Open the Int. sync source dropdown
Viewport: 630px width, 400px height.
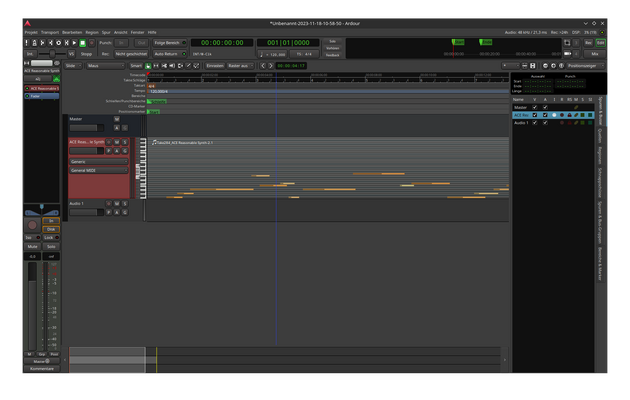[30, 54]
